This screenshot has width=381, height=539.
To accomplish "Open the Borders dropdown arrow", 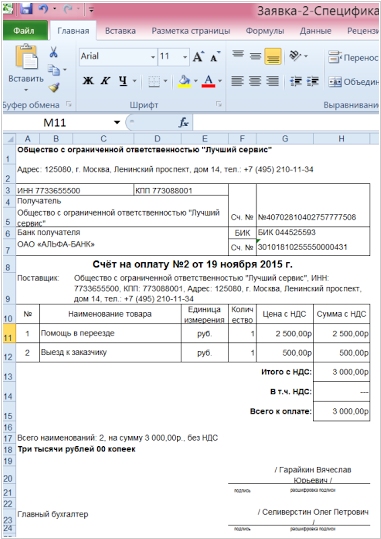I will click(x=165, y=81).
